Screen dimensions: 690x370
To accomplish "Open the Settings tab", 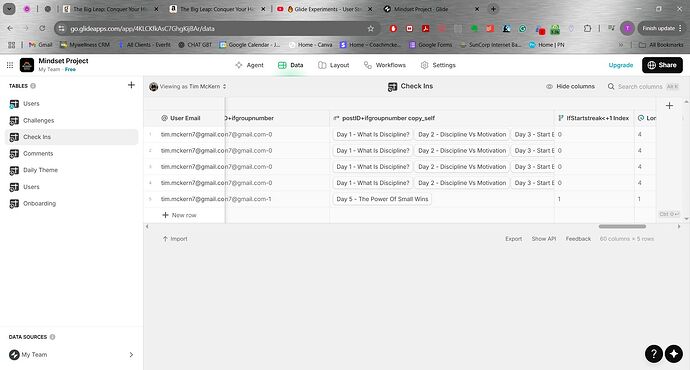I will 438,65.
